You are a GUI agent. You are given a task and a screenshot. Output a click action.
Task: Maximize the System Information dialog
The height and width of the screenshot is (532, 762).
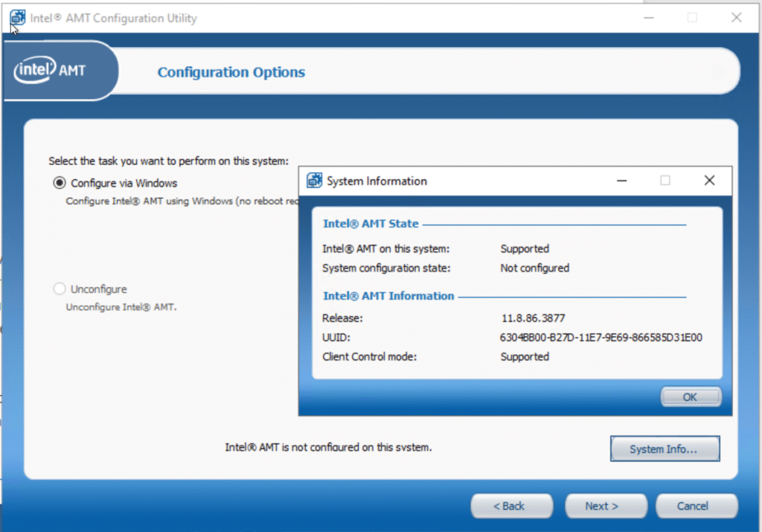tap(665, 181)
